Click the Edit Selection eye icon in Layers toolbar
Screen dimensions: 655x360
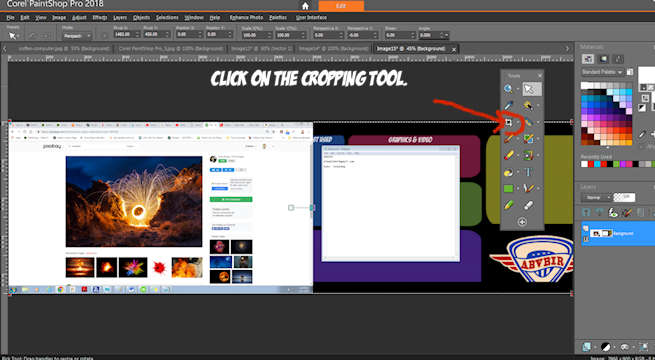coord(613,212)
